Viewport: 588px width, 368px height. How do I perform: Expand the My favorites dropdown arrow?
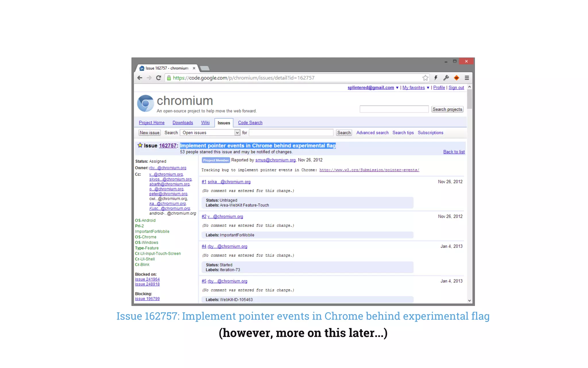[x=428, y=88]
